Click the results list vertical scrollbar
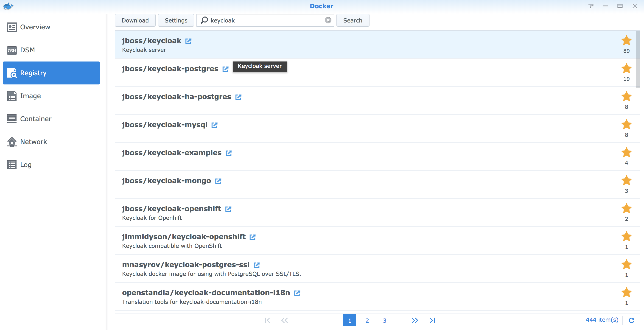 [638, 59]
